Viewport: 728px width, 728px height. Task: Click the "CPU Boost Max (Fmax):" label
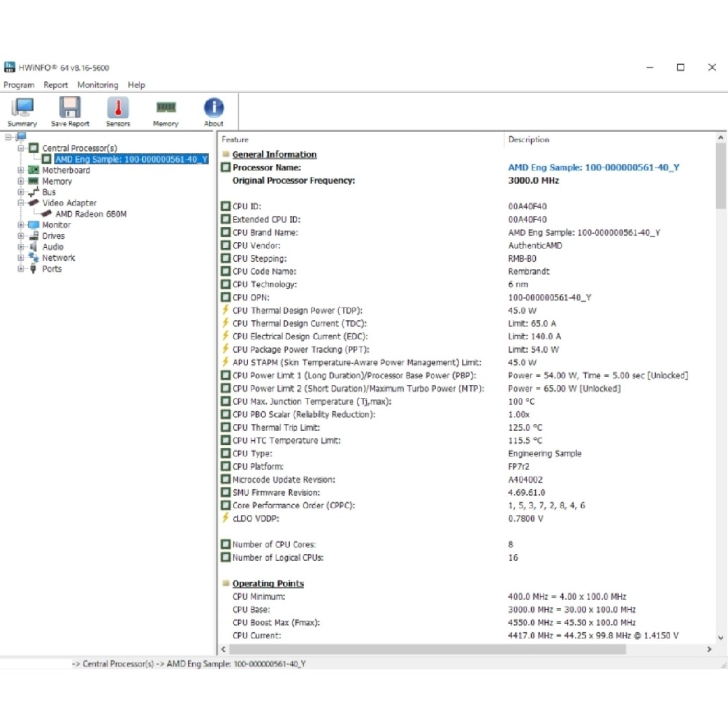tap(276, 622)
